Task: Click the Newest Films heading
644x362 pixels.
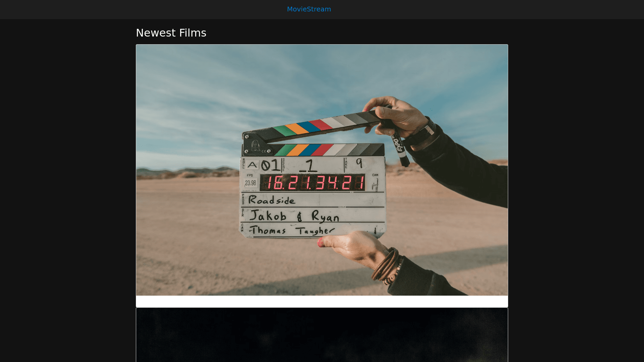Action: pyautogui.click(x=171, y=33)
